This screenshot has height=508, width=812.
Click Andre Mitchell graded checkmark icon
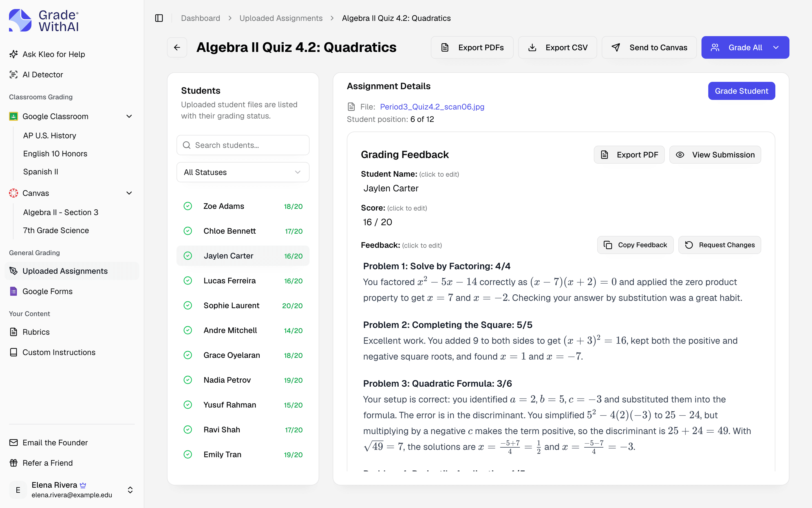point(188,330)
